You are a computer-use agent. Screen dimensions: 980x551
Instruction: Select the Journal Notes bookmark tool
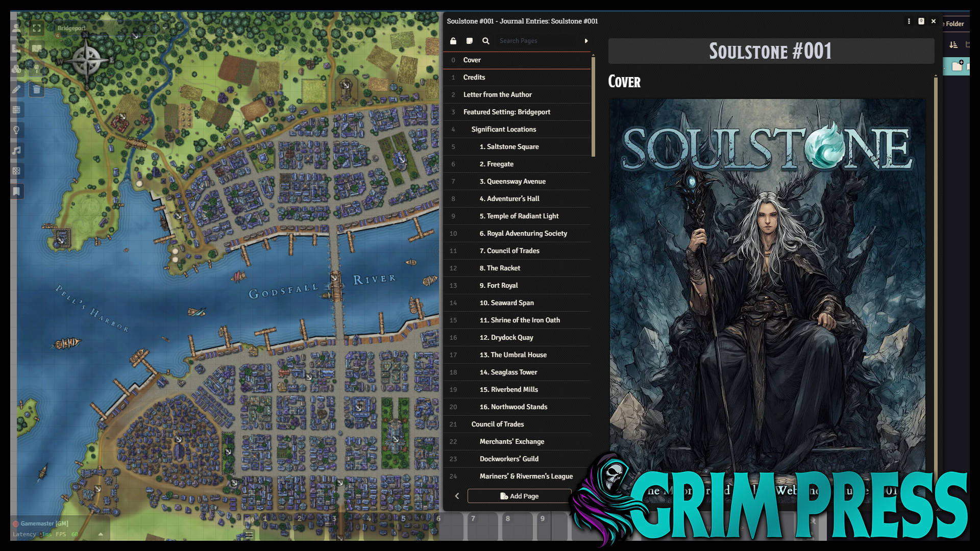coord(16,191)
